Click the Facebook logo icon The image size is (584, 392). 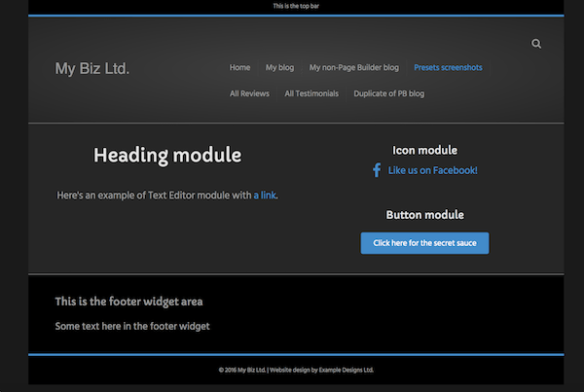pos(377,170)
